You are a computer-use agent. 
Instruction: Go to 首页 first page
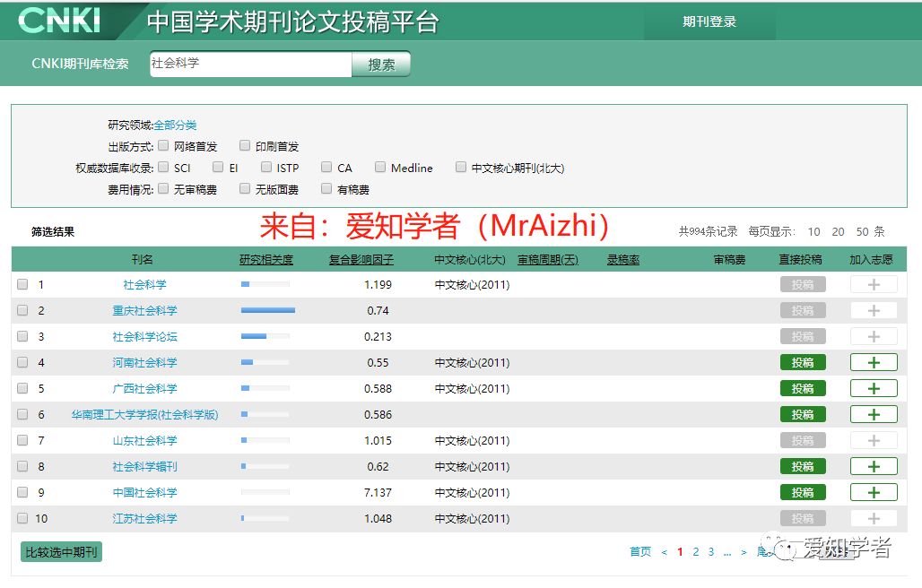tap(640, 552)
